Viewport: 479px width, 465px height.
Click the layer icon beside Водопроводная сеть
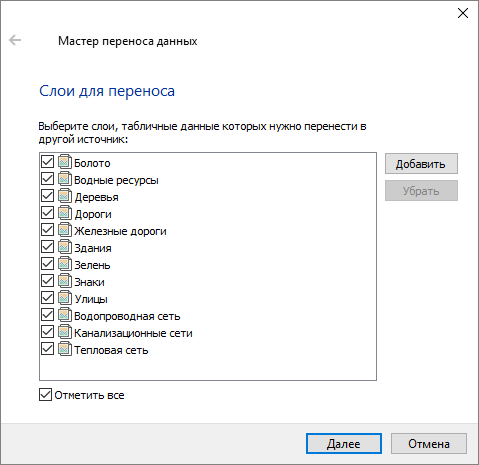pos(65,315)
